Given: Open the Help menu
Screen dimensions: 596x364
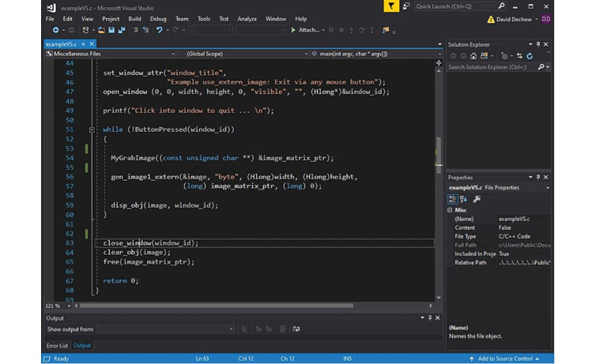Looking at the screenshot, I should click(300, 19).
